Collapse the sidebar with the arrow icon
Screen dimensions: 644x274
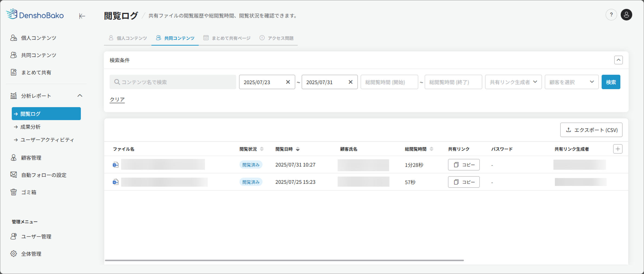point(82,16)
